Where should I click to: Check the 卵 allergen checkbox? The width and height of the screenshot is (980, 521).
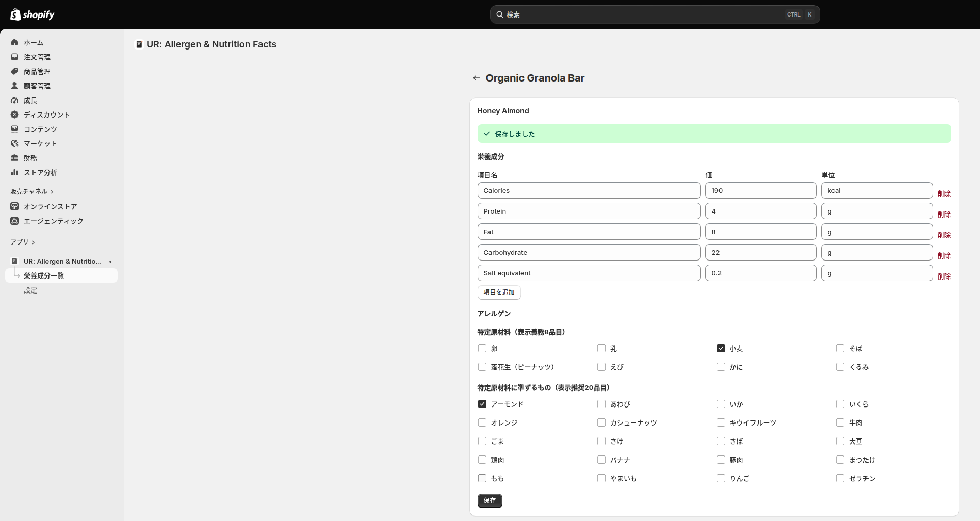[482, 348]
